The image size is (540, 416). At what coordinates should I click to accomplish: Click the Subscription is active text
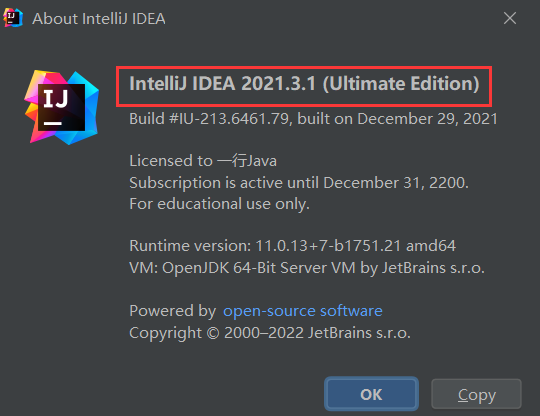[207, 183]
